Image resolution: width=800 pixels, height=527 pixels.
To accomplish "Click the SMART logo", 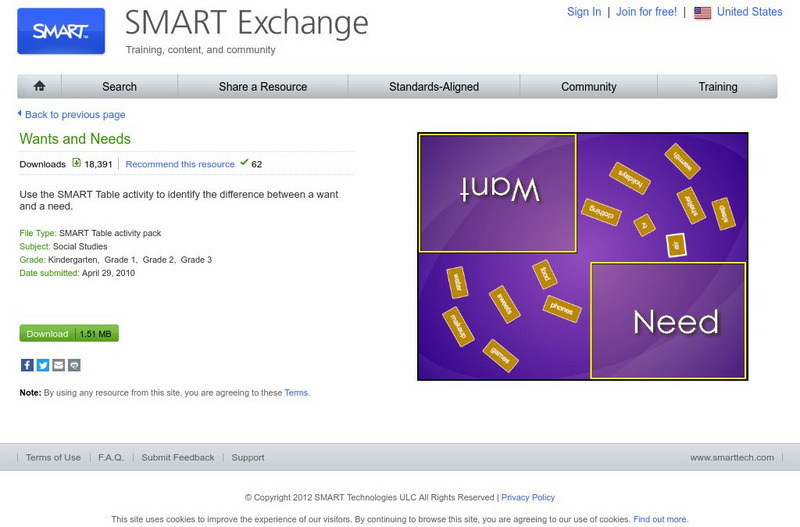I will pyautogui.click(x=61, y=31).
